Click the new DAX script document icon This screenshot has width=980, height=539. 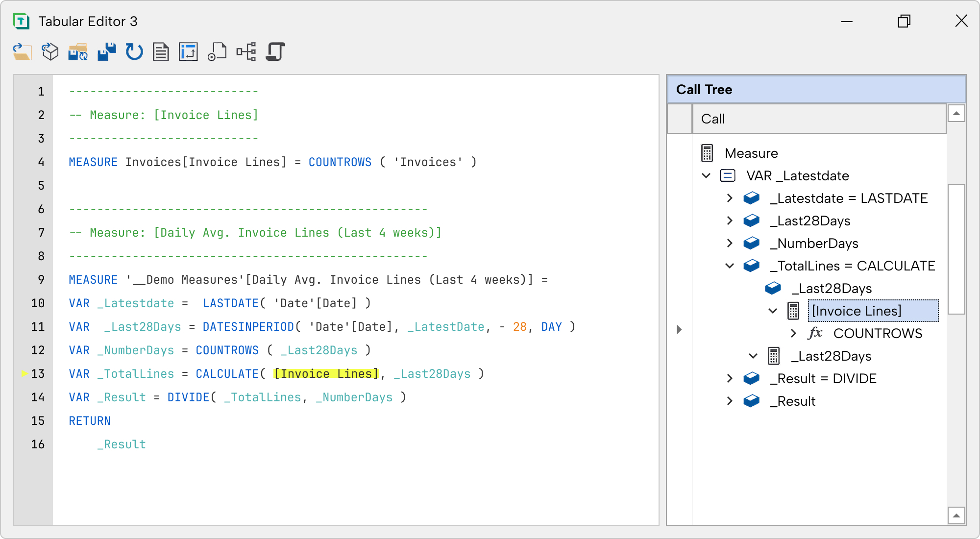click(x=161, y=51)
